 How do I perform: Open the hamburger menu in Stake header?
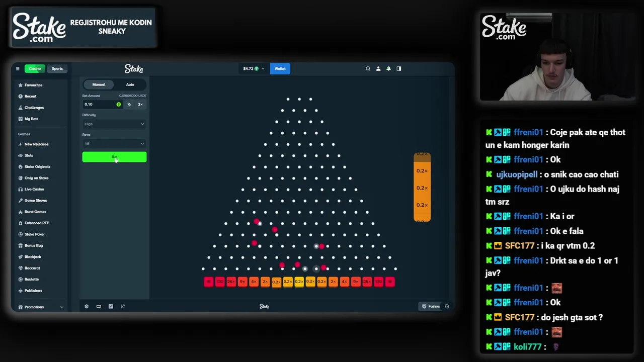[18, 68]
